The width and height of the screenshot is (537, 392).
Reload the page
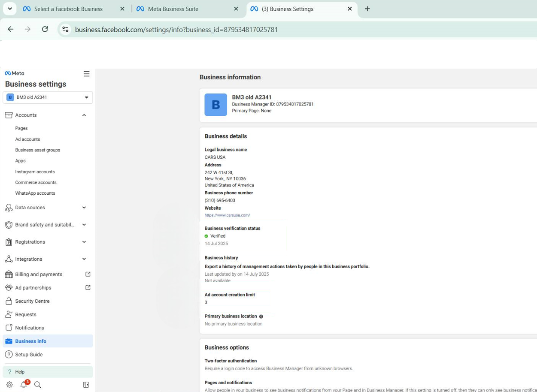coord(45,29)
